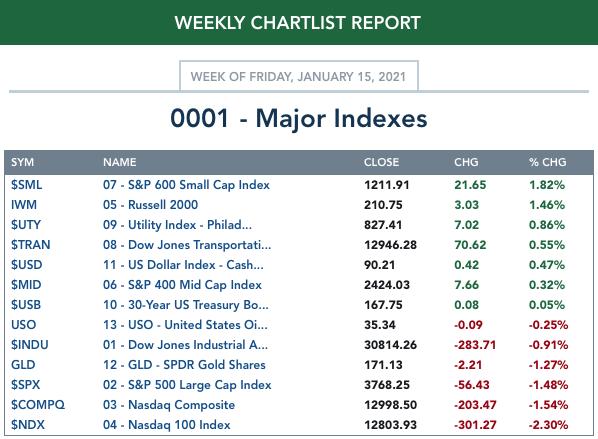598x439 pixels.
Task: Sort by the % CHG column header
Action: click(x=548, y=162)
